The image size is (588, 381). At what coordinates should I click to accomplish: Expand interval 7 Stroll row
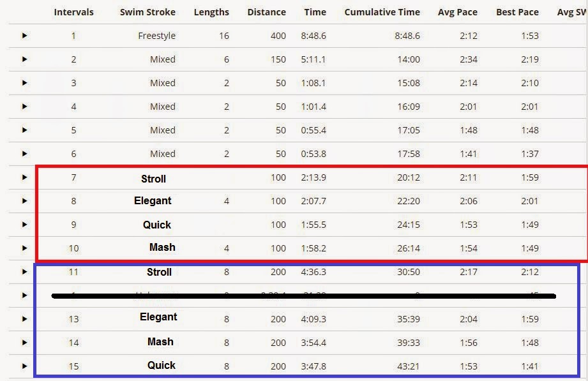[x=24, y=177]
